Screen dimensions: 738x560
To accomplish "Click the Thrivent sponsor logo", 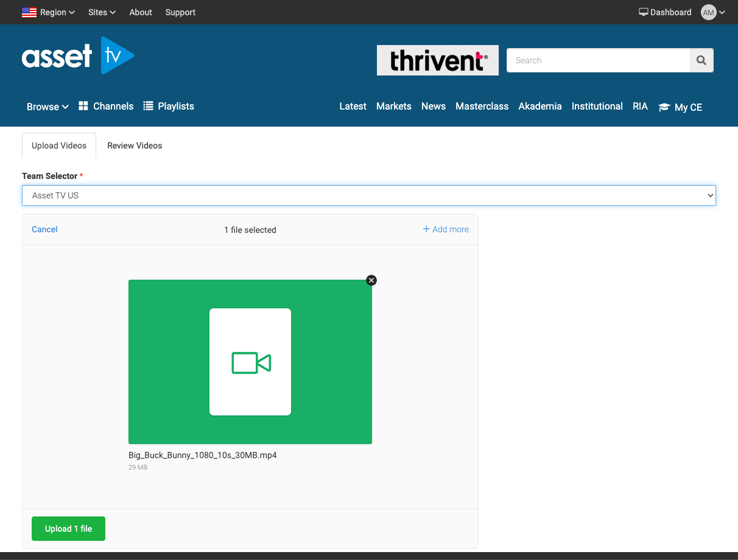I will click(437, 60).
